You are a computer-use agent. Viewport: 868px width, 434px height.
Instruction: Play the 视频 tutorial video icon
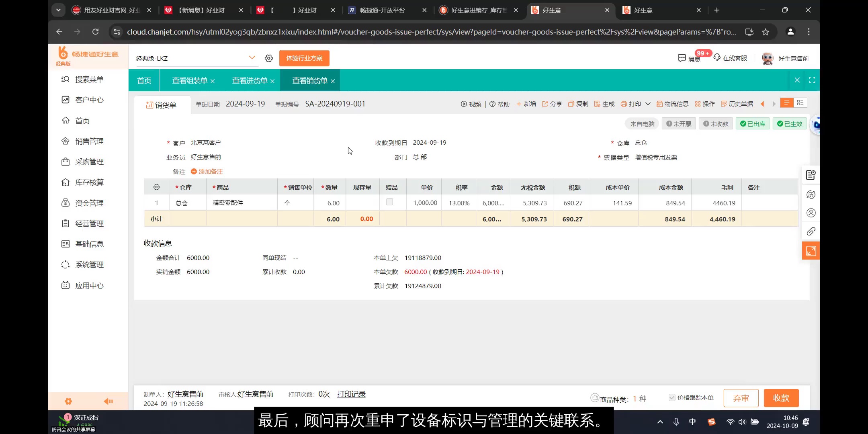point(471,104)
